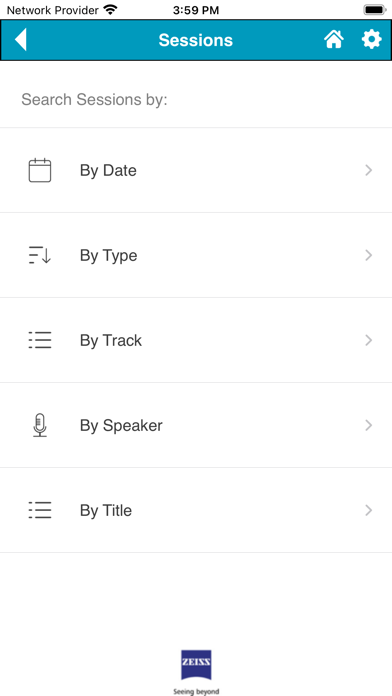Click the sort icon beside By Type
Viewport: 392px width, 696px height.
pos(40,255)
